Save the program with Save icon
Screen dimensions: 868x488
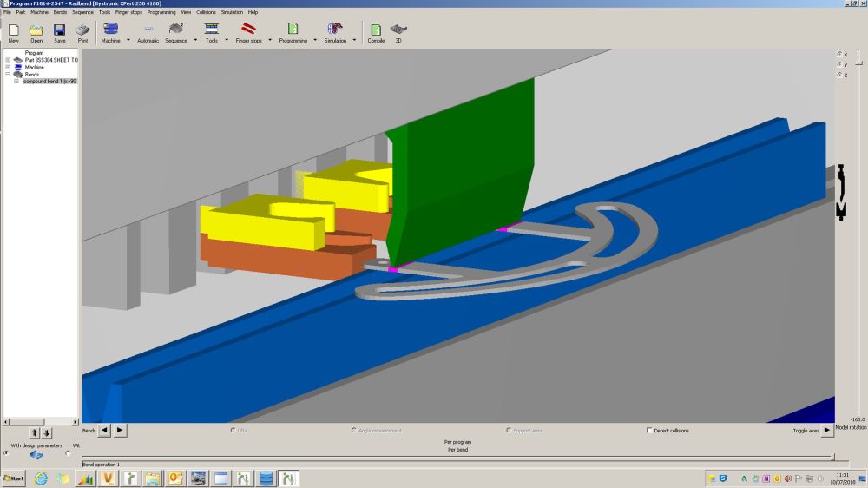(x=59, y=30)
